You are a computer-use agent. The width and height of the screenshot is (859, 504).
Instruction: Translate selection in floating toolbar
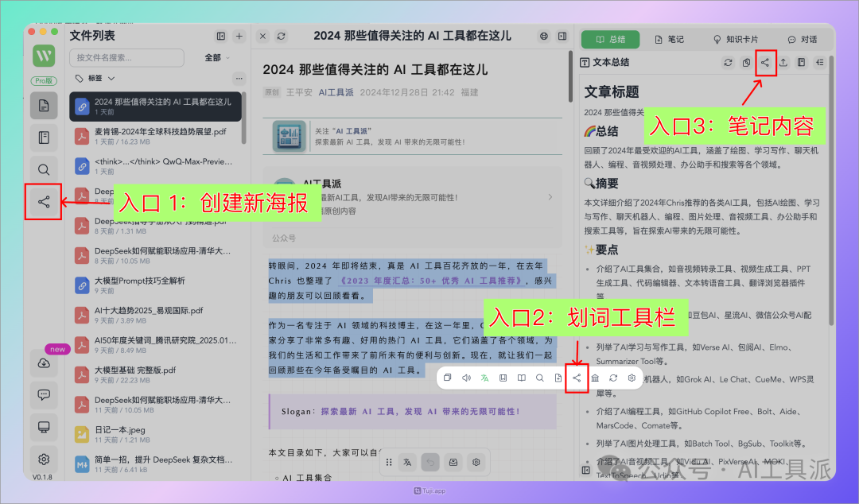tap(485, 378)
